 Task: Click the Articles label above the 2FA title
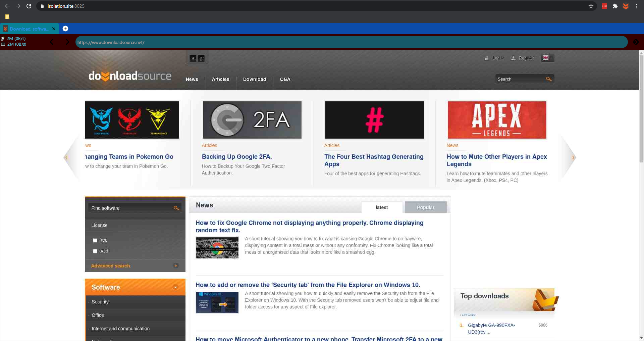click(x=209, y=145)
